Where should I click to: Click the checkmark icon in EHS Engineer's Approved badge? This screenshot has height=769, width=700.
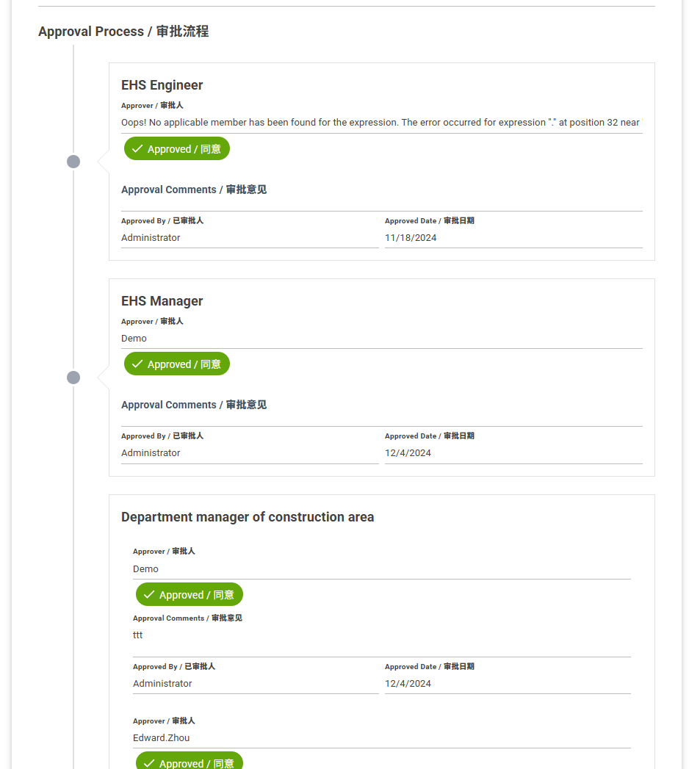pos(137,149)
